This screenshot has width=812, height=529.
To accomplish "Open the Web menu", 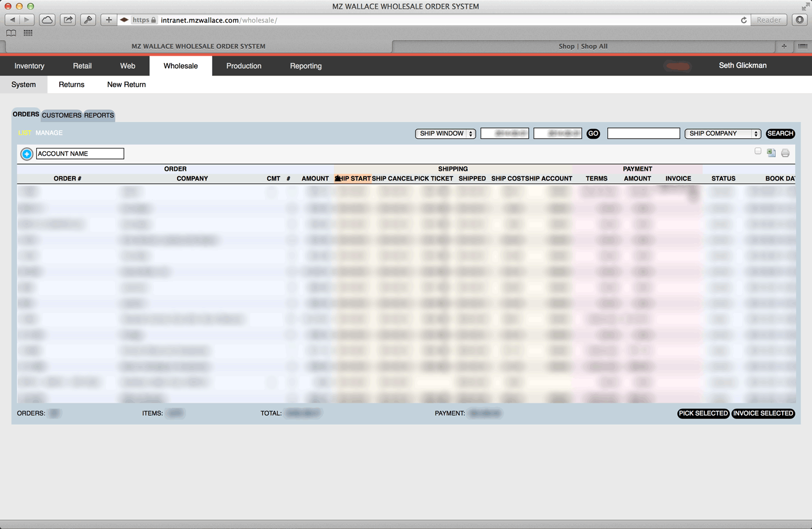I will tap(127, 66).
